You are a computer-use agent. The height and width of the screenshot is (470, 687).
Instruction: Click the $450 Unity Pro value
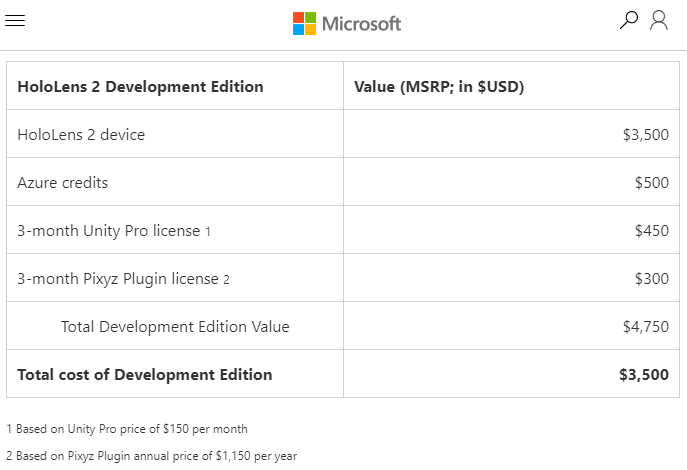point(651,230)
